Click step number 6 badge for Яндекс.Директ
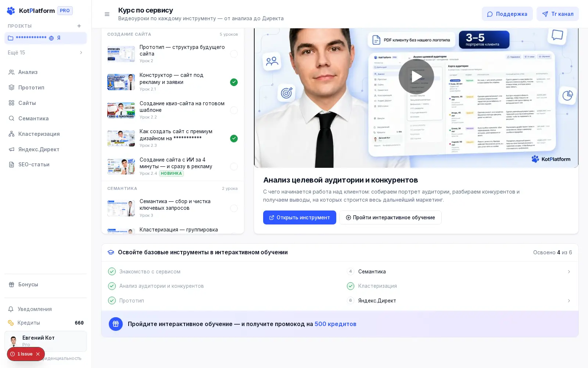 pos(351,301)
